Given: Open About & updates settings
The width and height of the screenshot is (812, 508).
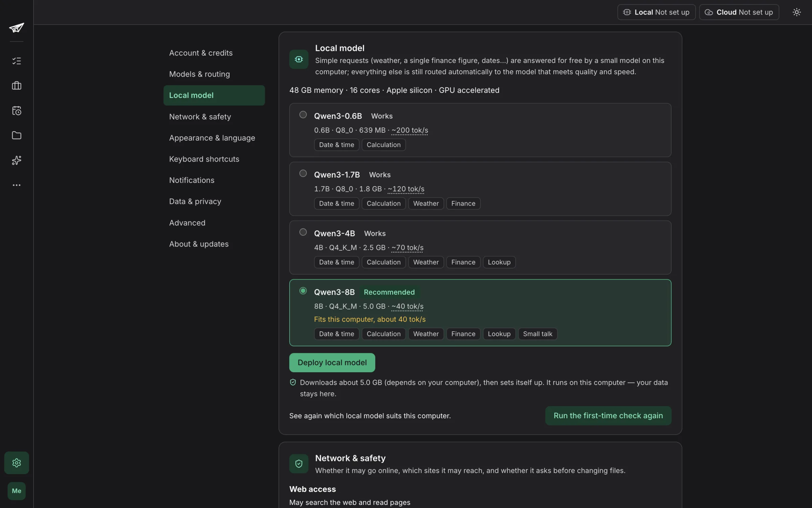Looking at the screenshot, I should [214, 244].
